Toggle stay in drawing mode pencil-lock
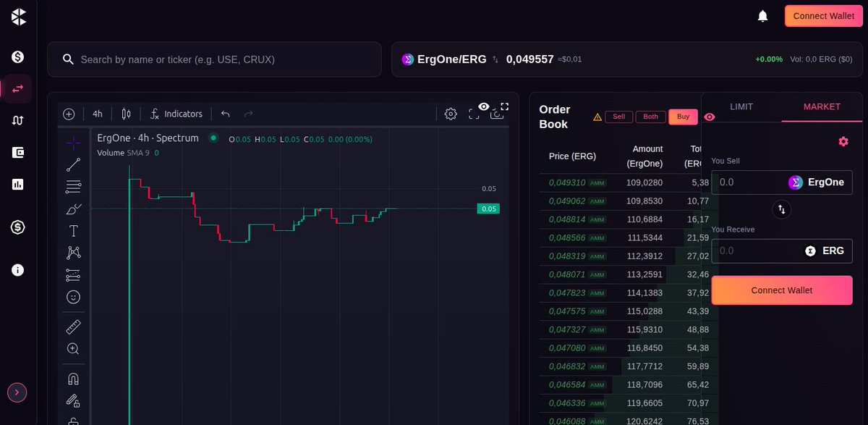Image resolution: width=868 pixels, height=425 pixels. pos(73,400)
